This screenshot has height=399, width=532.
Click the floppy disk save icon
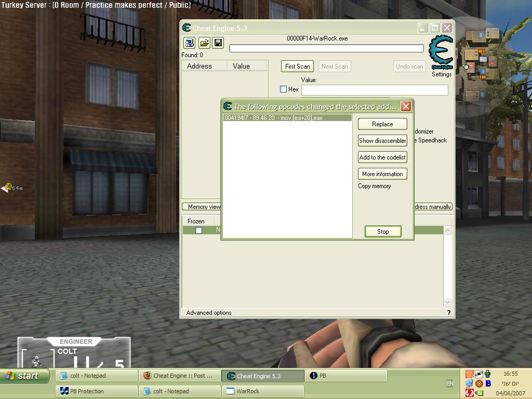(218, 43)
